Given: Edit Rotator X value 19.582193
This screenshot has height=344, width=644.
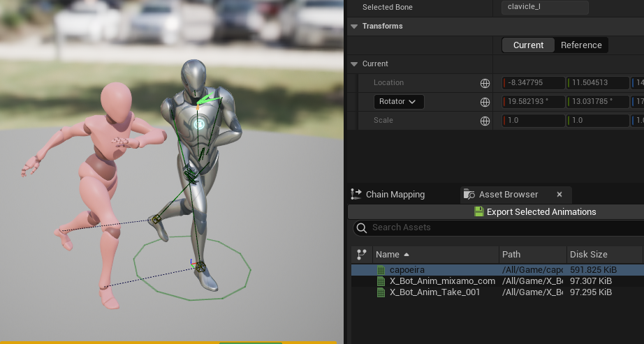Looking at the screenshot, I should [534, 102].
